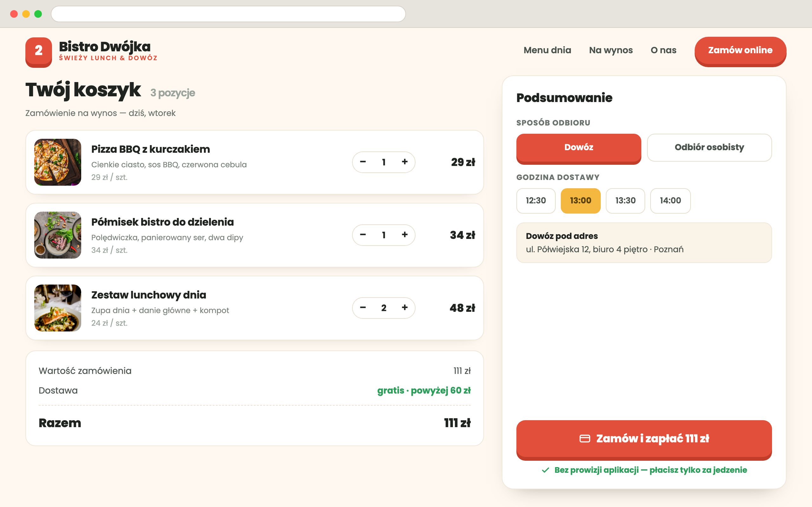This screenshot has height=507, width=812.
Task: Click the Zamów online button
Action: point(740,51)
